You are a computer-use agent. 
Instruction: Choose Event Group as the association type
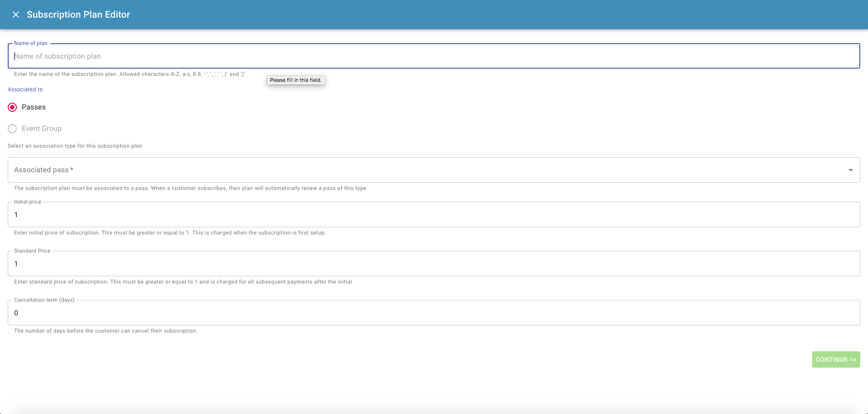pos(12,128)
